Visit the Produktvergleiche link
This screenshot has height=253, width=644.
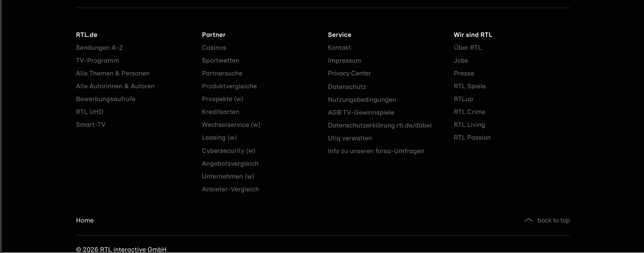[x=229, y=86]
